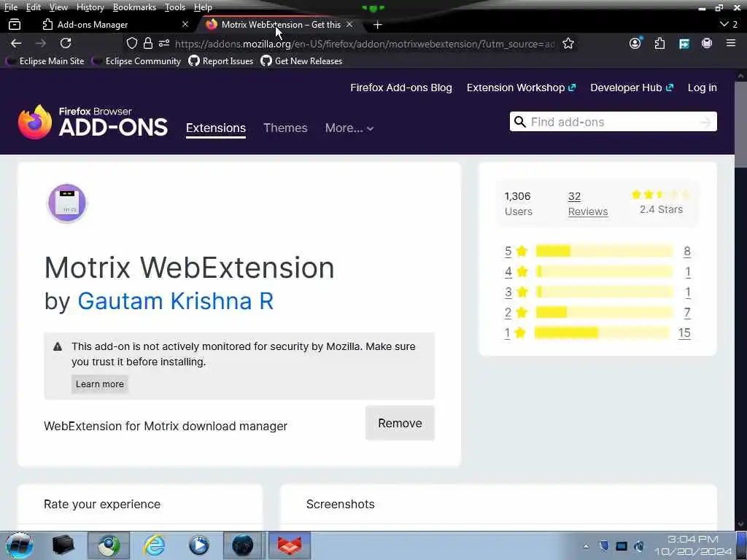Visit the Firefox Add-ons Blog link

coord(401,87)
